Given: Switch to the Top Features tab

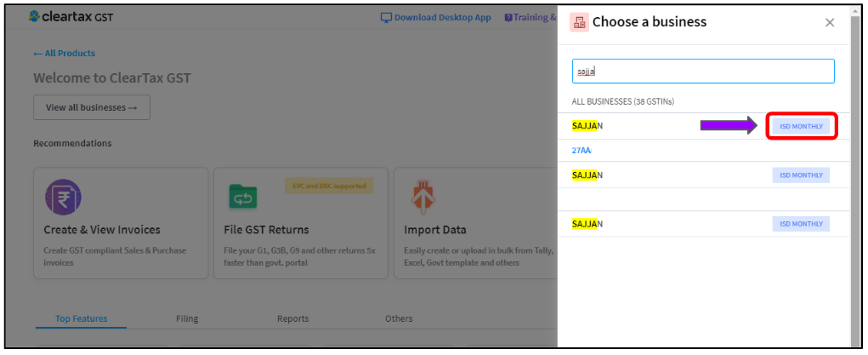Looking at the screenshot, I should (82, 318).
